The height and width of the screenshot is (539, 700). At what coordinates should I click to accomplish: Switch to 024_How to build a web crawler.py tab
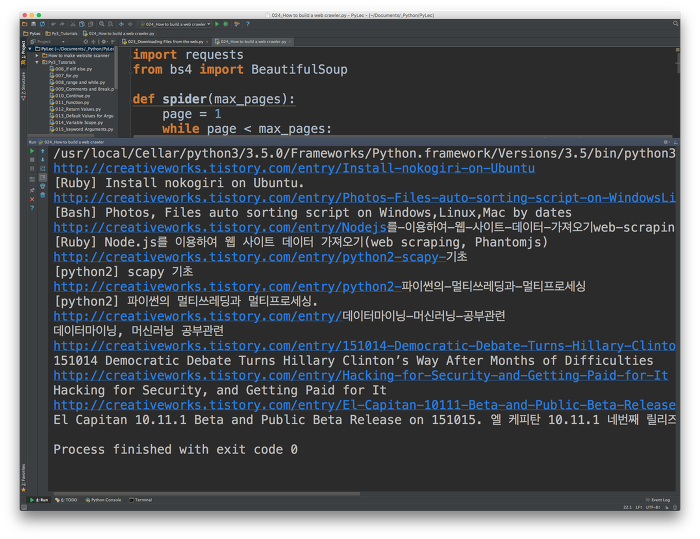point(253,42)
